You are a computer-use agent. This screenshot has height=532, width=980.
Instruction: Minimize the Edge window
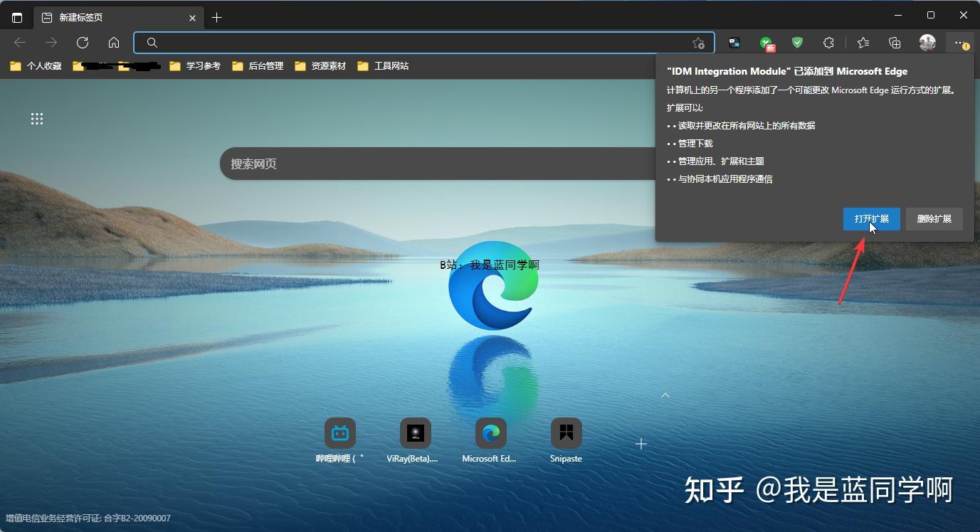898,15
